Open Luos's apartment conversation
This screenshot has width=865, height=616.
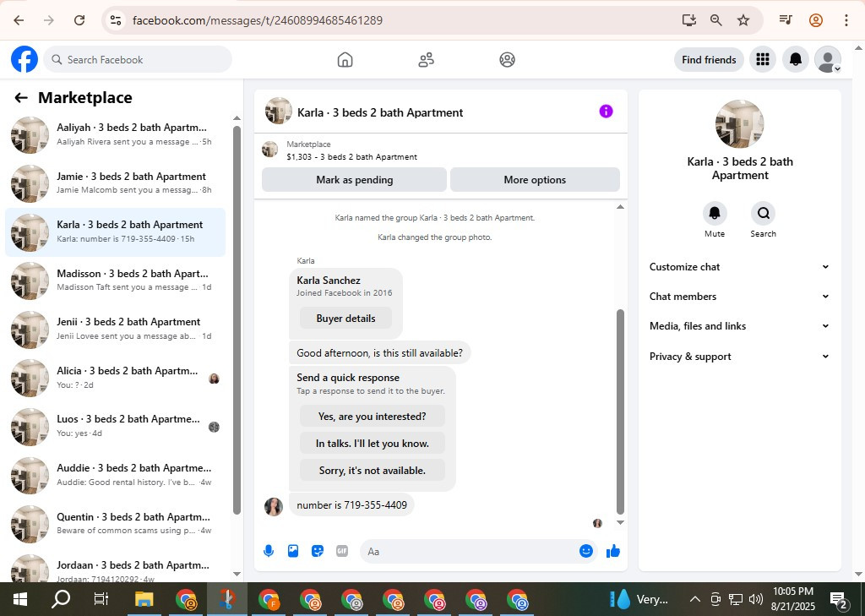[x=115, y=426]
